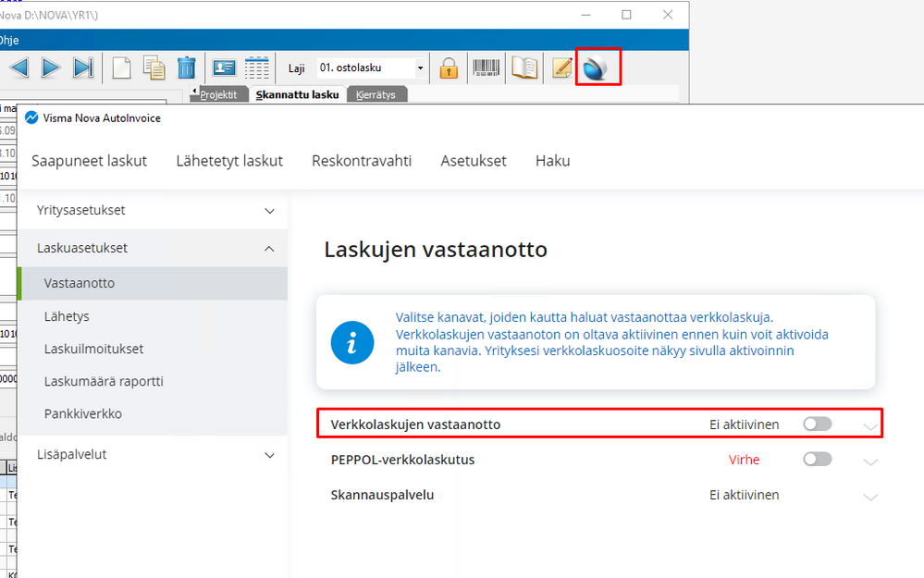Click the Visma Nova AutoInvoice logo icon
Screen dimensions: 924x578
31,117
